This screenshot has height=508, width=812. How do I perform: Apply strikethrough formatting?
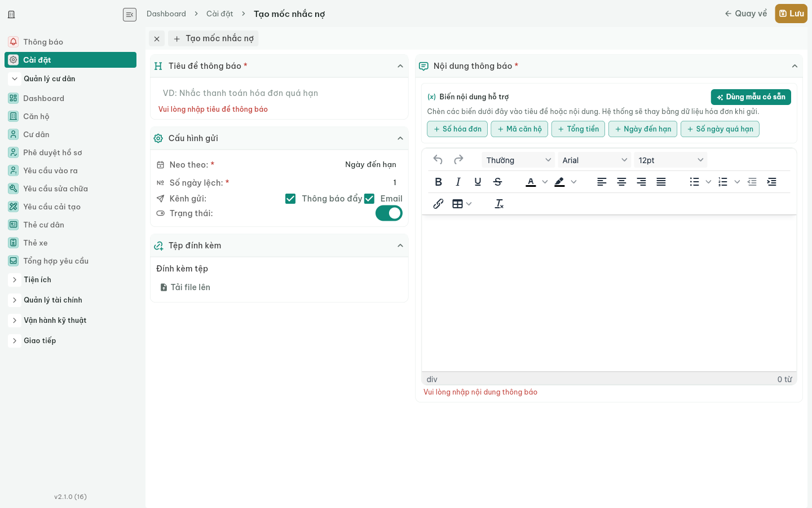pos(497,182)
